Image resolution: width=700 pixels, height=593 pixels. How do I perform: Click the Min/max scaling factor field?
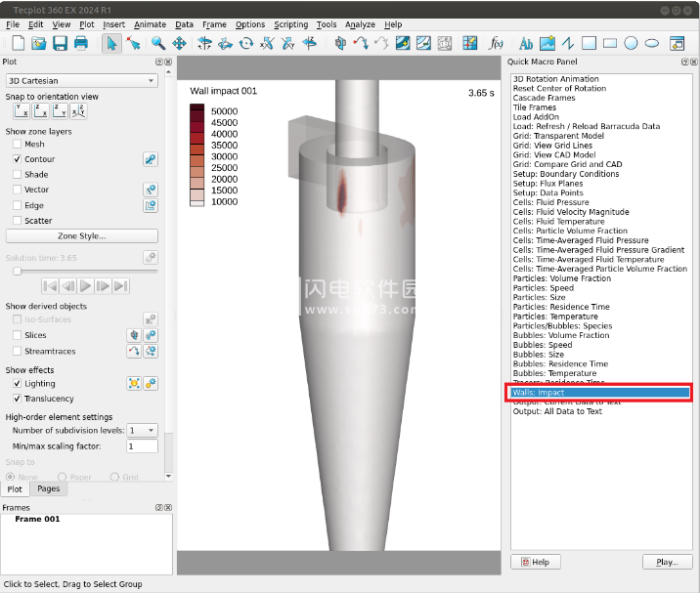pyautogui.click(x=142, y=446)
